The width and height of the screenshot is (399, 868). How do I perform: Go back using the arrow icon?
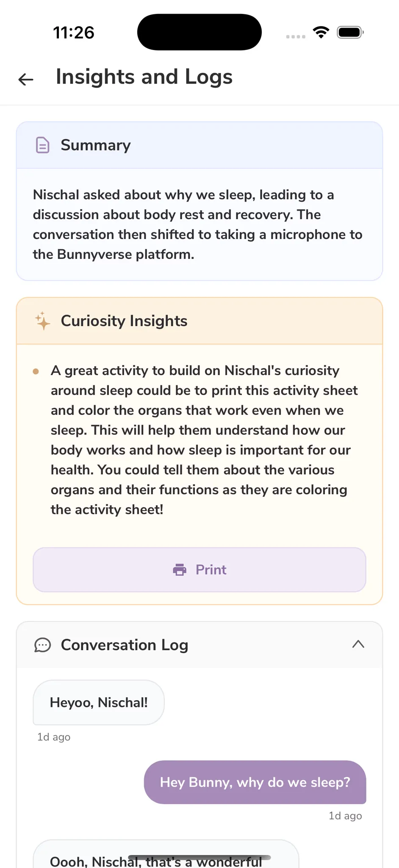coord(26,79)
